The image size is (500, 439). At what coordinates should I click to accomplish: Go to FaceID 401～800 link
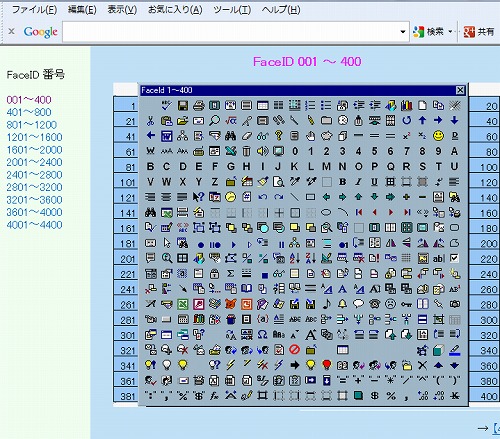tap(29, 112)
